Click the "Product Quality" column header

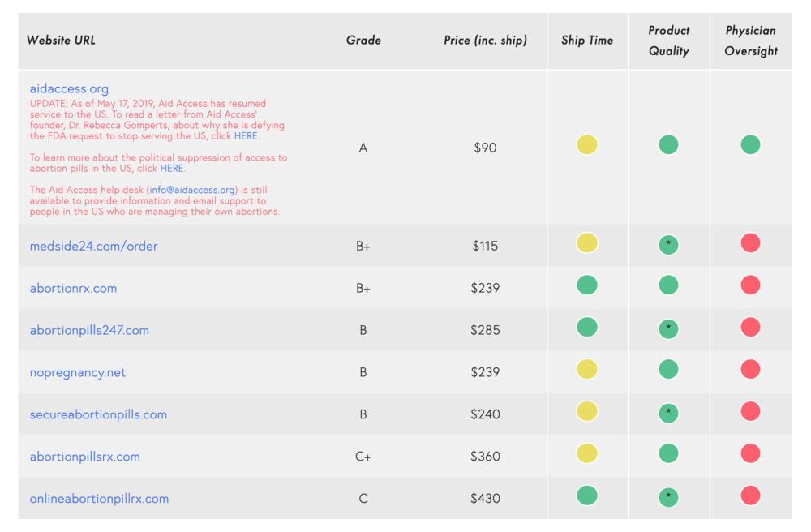(669, 41)
